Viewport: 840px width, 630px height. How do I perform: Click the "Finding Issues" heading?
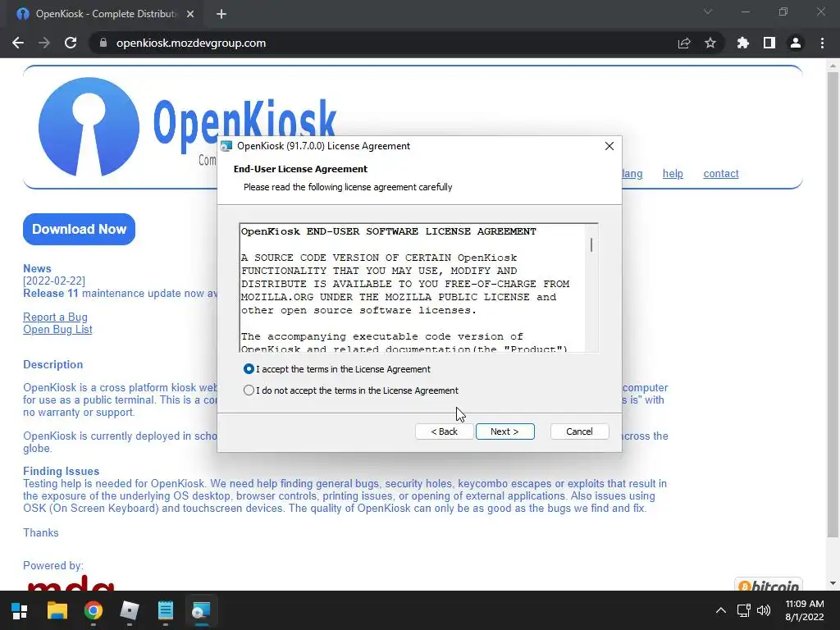(61, 472)
